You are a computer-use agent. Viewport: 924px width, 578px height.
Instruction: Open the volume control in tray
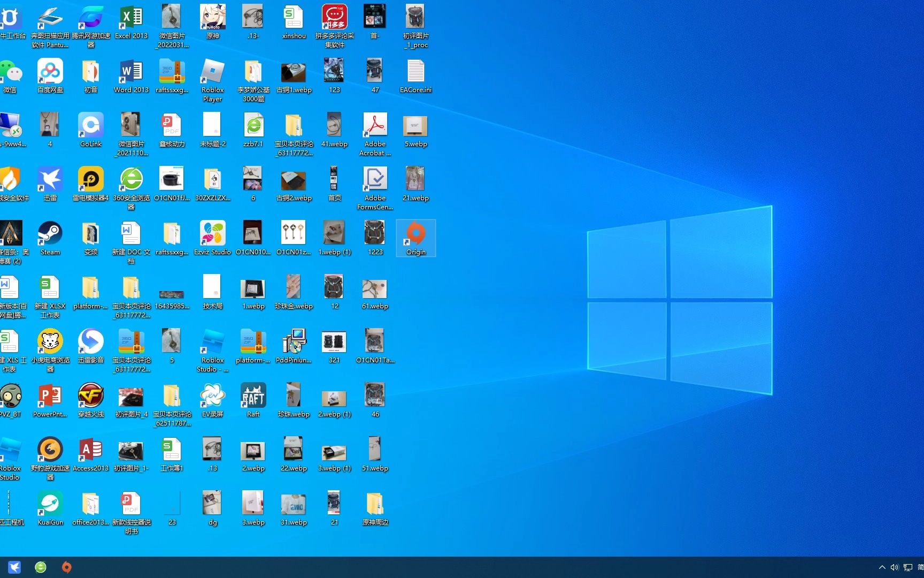(x=895, y=567)
